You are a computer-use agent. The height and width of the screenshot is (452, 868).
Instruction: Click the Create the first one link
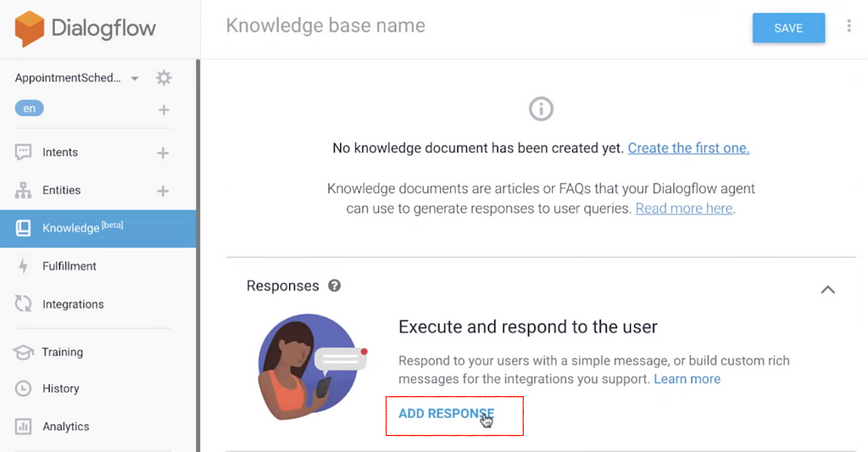tap(688, 148)
